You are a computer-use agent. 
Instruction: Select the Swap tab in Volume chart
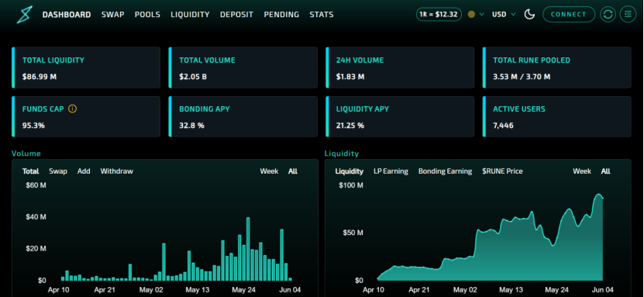click(58, 171)
